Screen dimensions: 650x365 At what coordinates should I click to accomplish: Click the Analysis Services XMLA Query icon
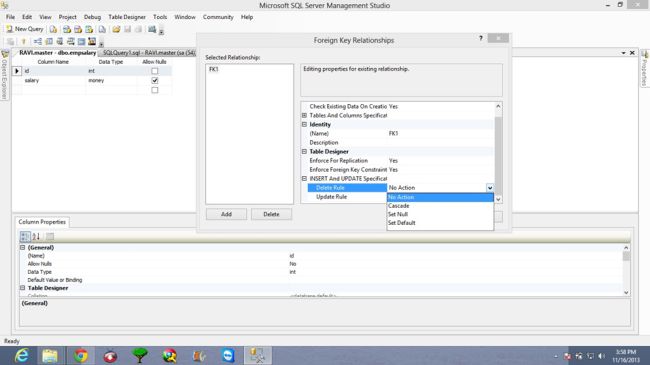[x=89, y=29]
